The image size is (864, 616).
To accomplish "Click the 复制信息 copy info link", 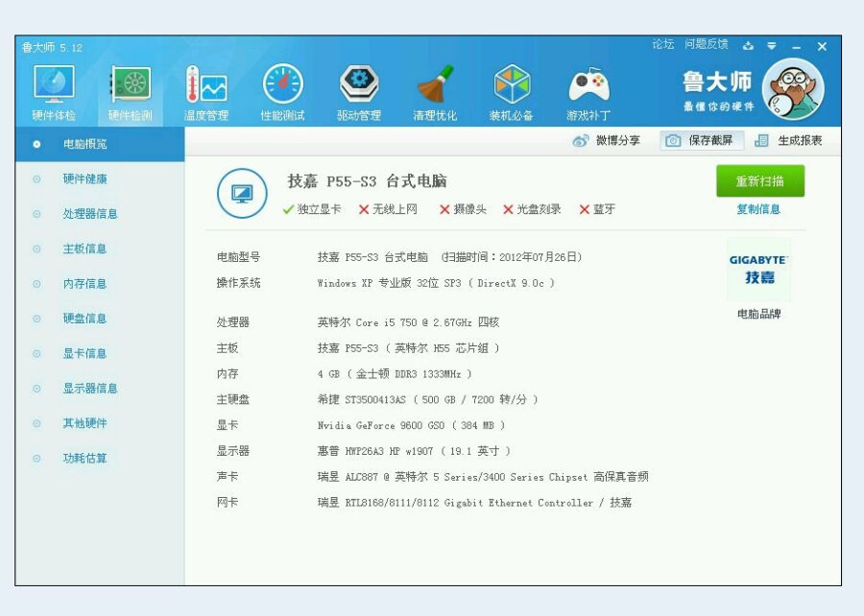I will 758,209.
